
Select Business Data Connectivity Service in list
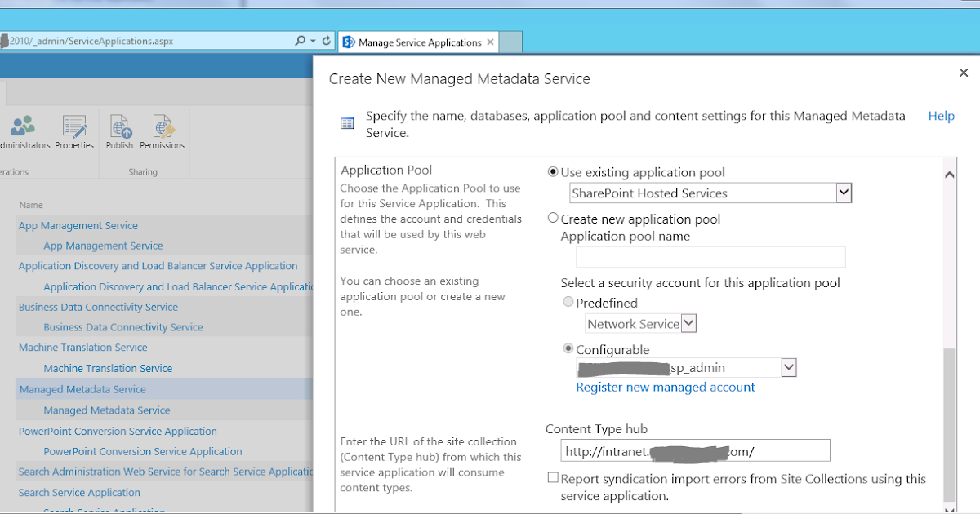98,307
